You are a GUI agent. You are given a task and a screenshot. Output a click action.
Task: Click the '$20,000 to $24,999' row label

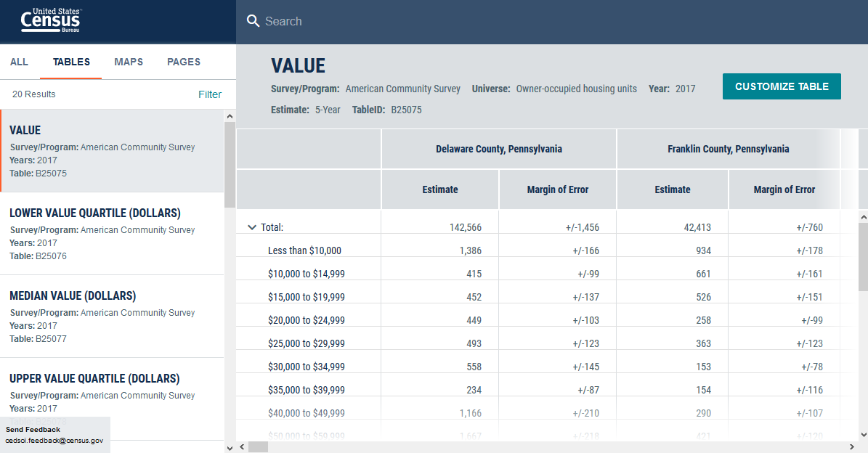[x=306, y=320]
